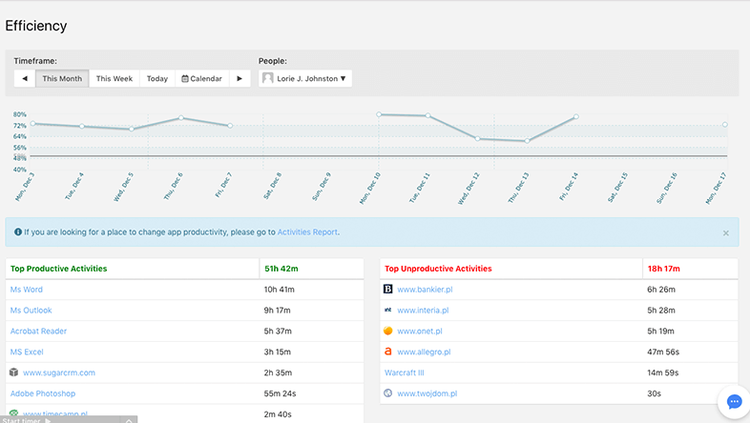Click the orange onet.pl favicon

coord(388,331)
